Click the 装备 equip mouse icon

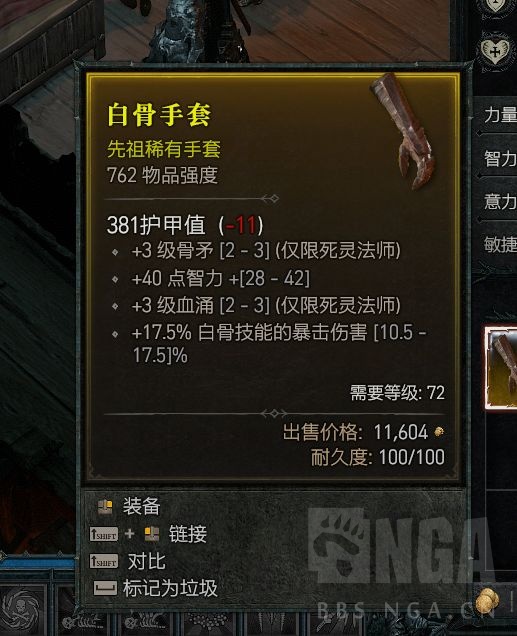click(105, 507)
